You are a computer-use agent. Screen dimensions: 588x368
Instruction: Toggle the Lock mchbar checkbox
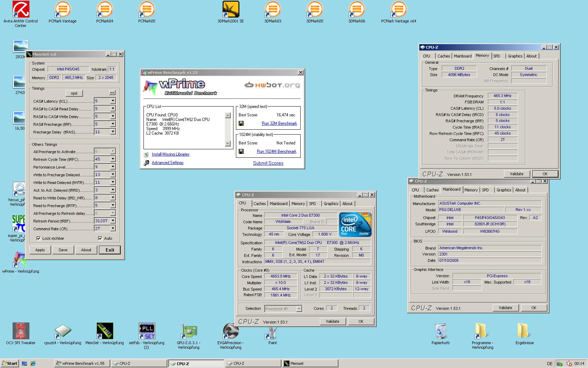click(x=38, y=238)
